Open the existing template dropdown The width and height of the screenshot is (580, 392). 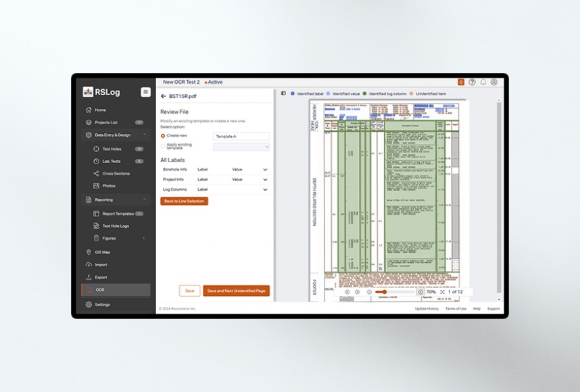241,146
